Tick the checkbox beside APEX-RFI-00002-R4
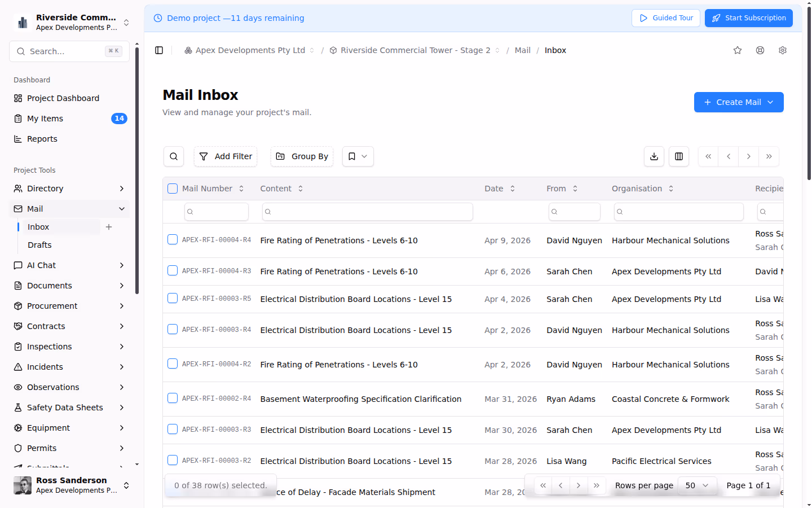The width and height of the screenshot is (812, 508). 173,398
